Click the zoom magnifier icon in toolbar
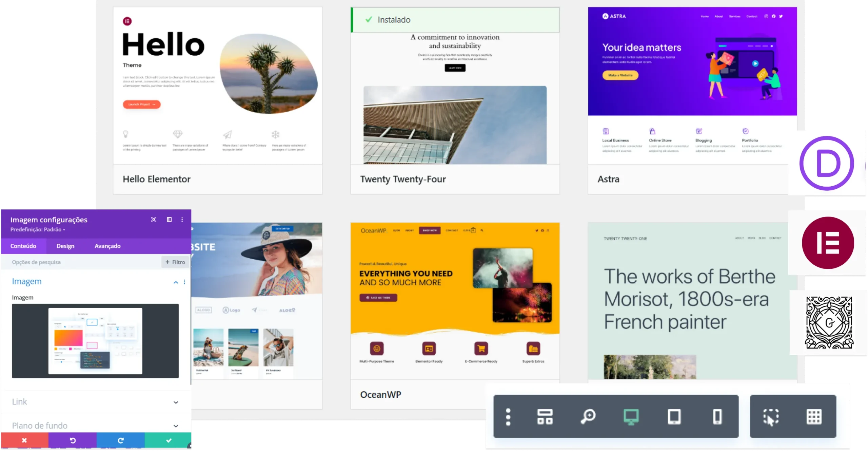Image resolution: width=868 pixels, height=451 pixels. pyautogui.click(x=588, y=416)
